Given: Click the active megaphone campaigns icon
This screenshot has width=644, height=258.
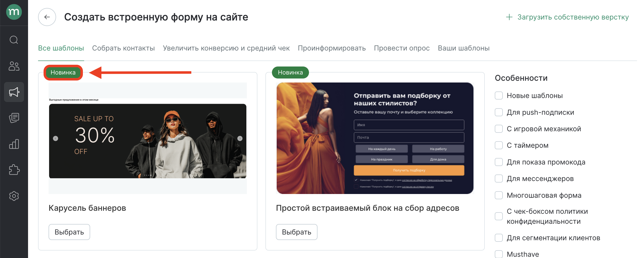Looking at the screenshot, I should [x=14, y=92].
